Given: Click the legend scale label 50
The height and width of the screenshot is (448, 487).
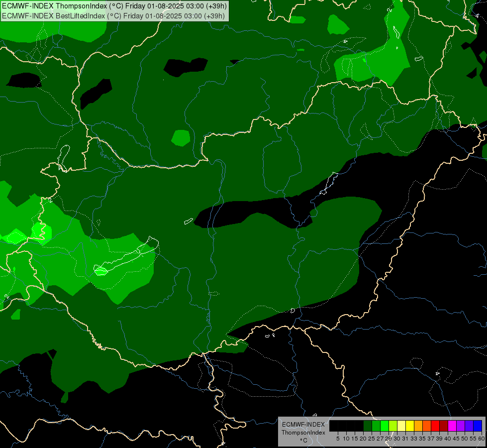Looking at the screenshot, I should click(465, 439).
